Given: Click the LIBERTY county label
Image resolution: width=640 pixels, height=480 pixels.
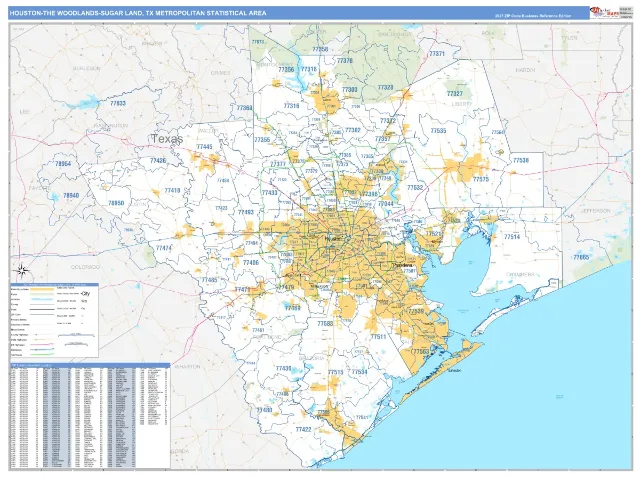Looking at the screenshot, I should point(462,104).
